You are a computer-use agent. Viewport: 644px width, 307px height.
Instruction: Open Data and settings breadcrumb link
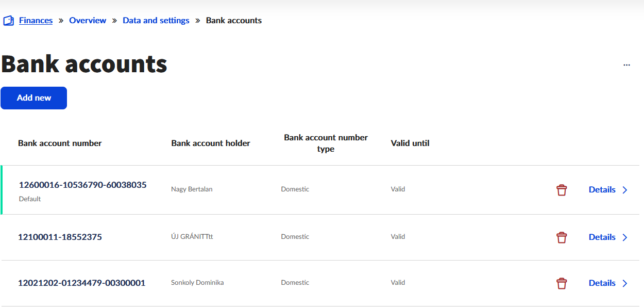pos(156,21)
